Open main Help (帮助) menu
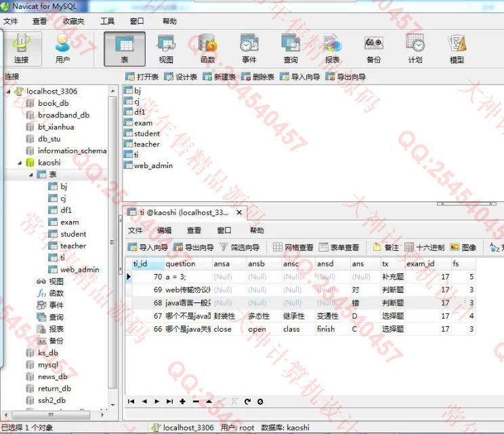 (169, 21)
